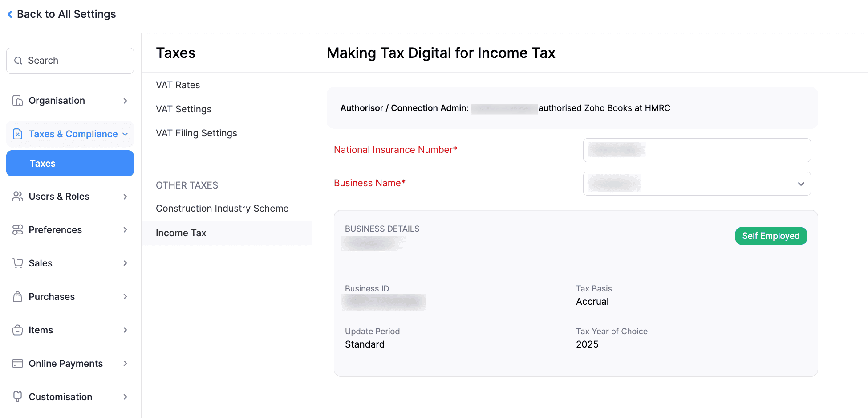Select Construction Industry Scheme
This screenshot has width=868, height=418.
[222, 209]
